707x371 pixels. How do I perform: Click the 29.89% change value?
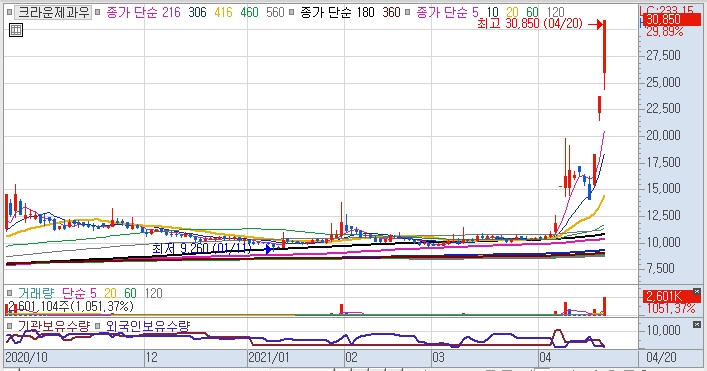pos(665,32)
